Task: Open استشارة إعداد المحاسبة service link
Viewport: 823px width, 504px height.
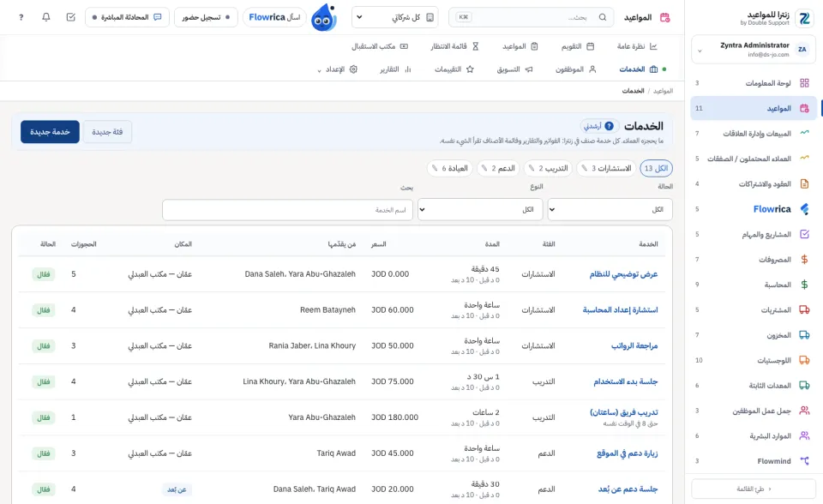Action: (620, 309)
